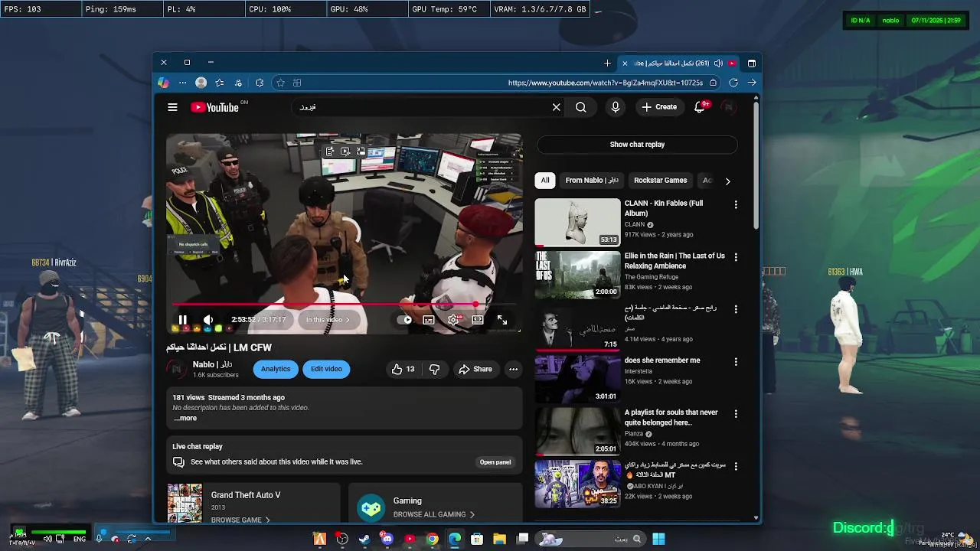This screenshot has width=980, height=551.
Task: Add the page to favorites with the star
Action: coord(280,83)
